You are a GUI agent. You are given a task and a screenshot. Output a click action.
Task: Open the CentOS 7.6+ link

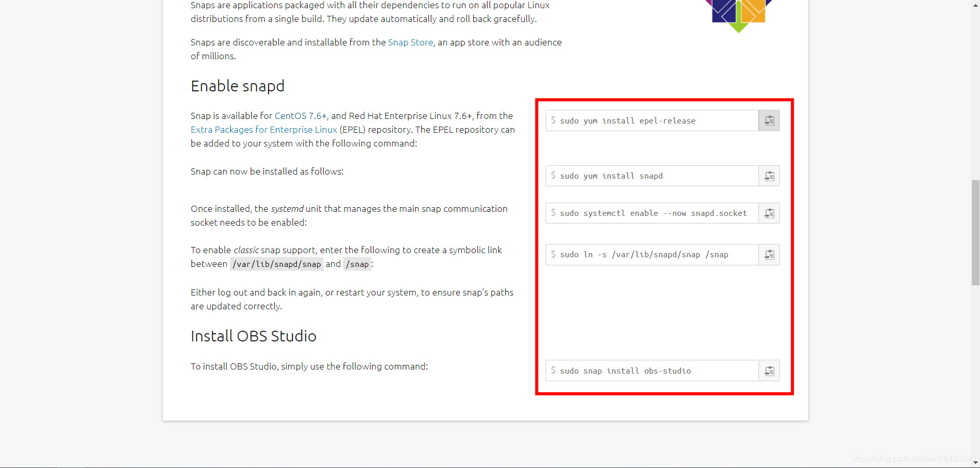301,116
